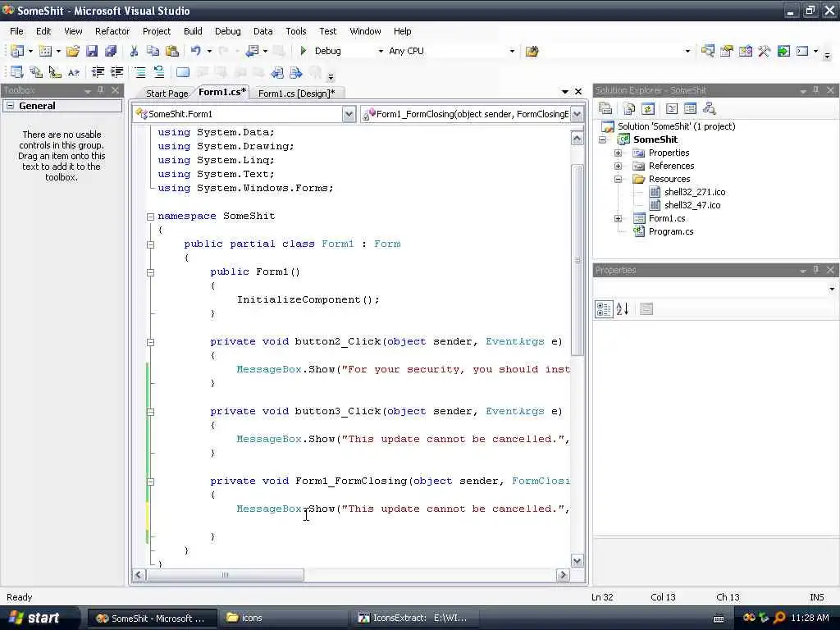This screenshot has height=630, width=840.
Task: Collapse the Form1_FormClosing method outline
Action: click(x=151, y=482)
